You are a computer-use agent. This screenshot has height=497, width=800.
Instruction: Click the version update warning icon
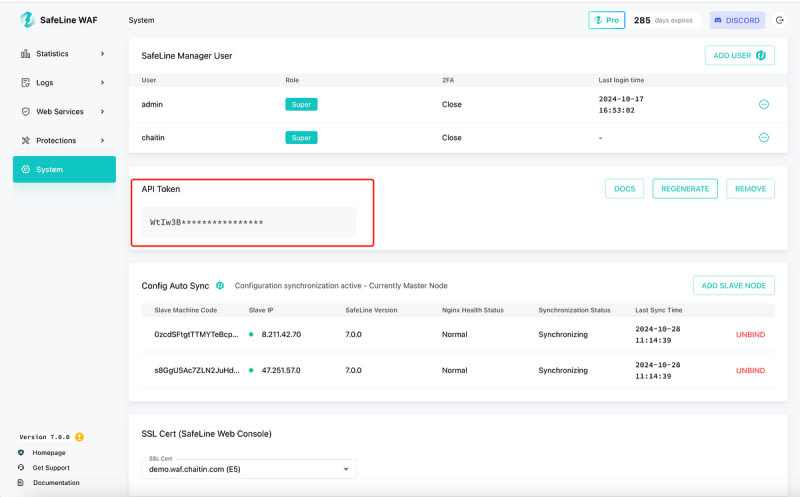[79, 437]
